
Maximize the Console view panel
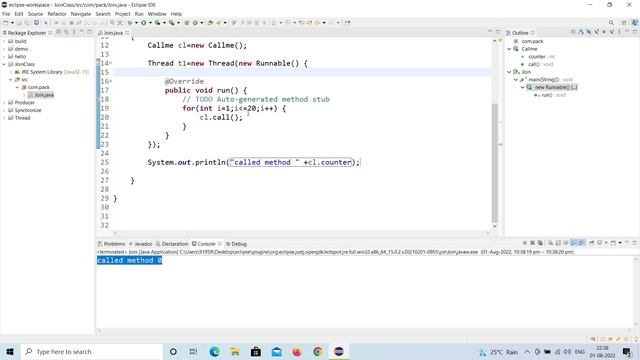(x=634, y=243)
